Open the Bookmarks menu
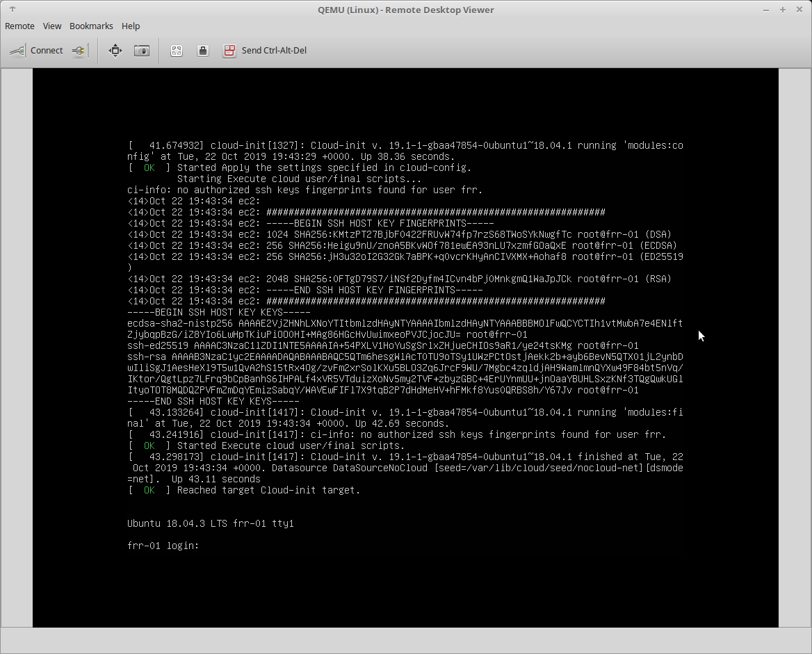 [90, 26]
